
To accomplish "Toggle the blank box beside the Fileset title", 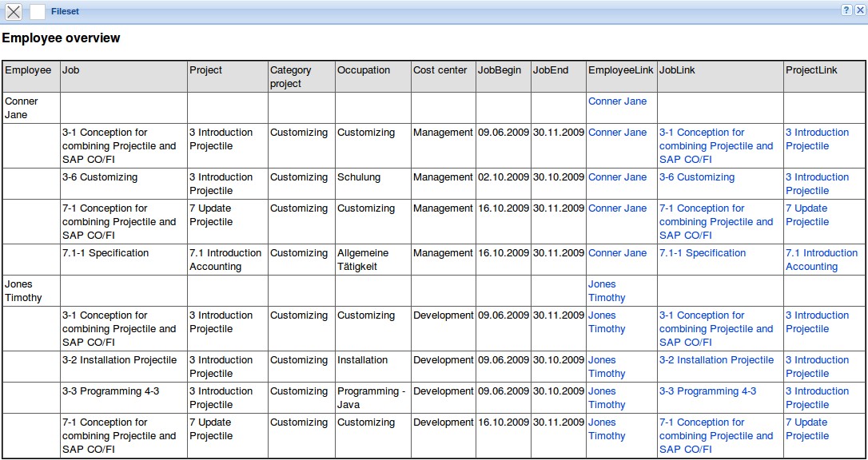I will (38, 12).
